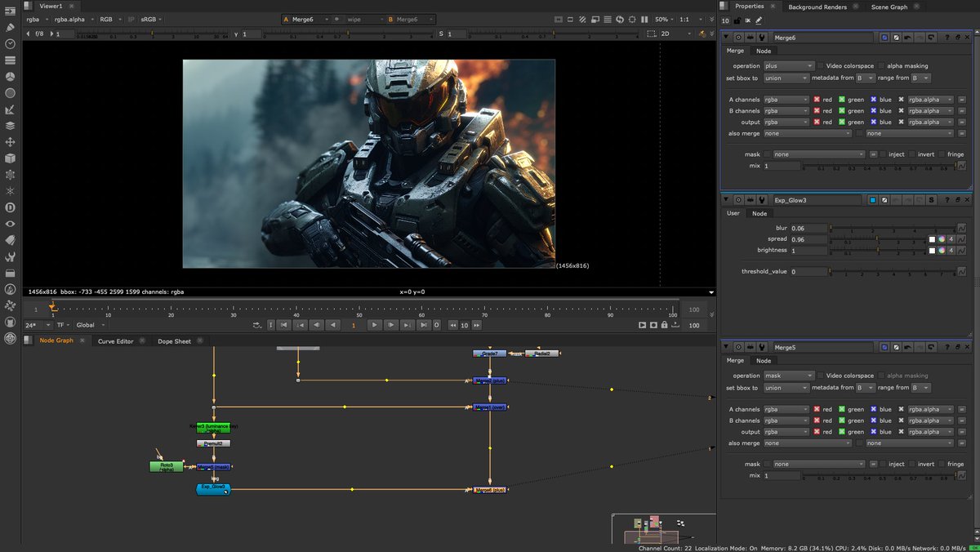This screenshot has height=552, width=980.
Task: Play the timeline forward
Action: [x=373, y=325]
